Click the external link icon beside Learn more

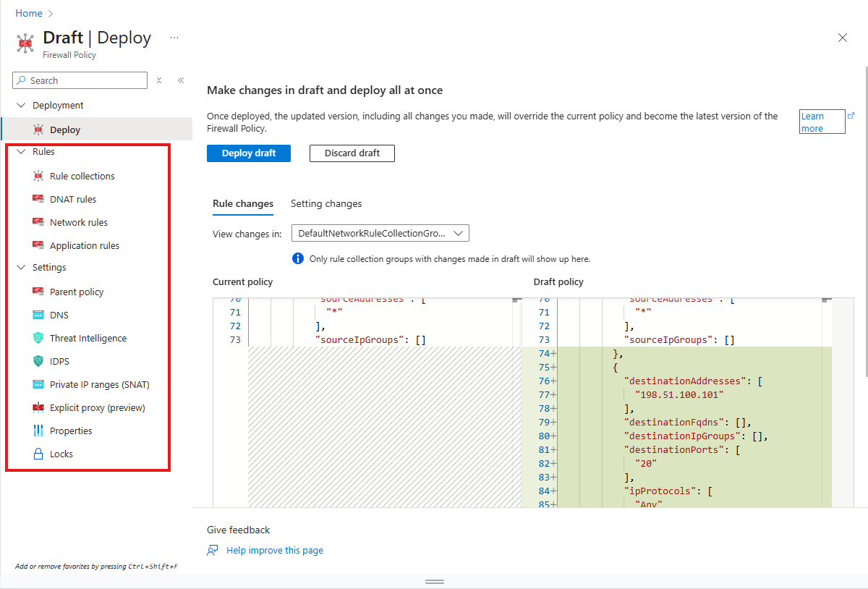[x=851, y=116]
